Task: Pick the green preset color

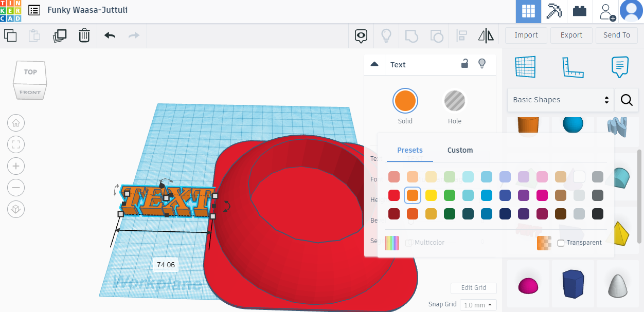Action: click(450, 195)
